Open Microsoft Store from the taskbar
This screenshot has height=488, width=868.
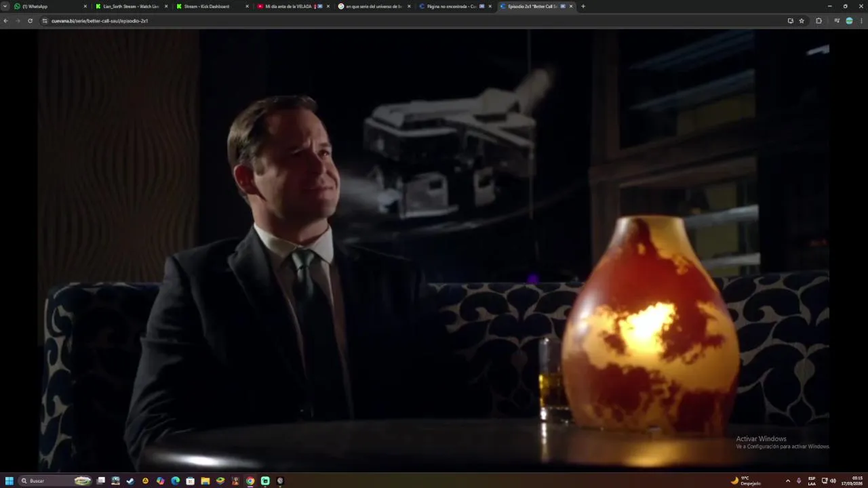point(191,481)
